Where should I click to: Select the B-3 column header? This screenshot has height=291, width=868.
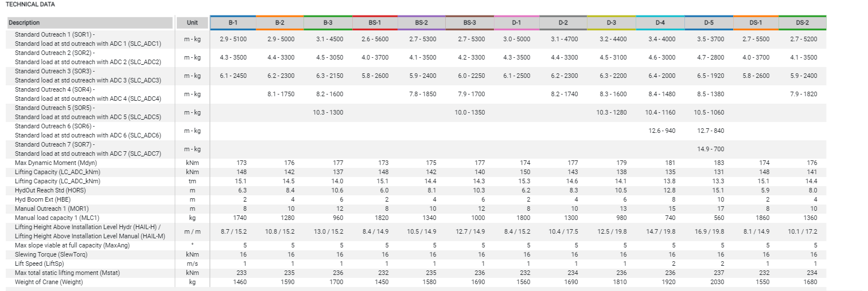click(x=328, y=23)
